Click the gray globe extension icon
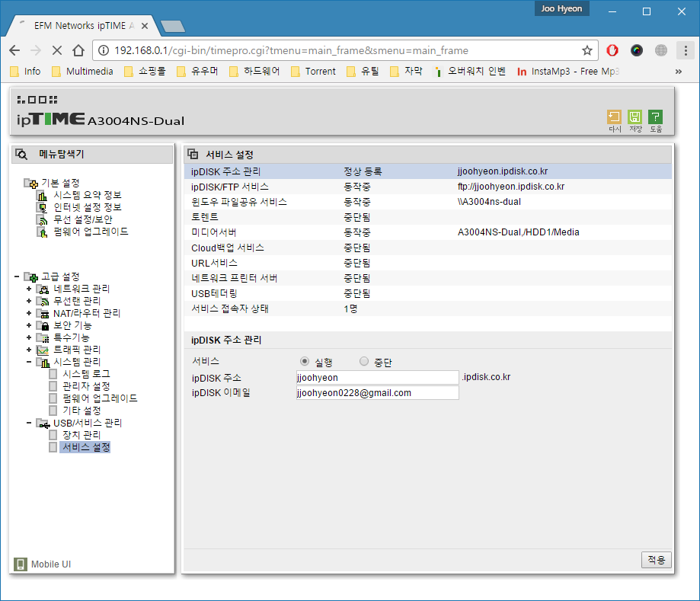The height and width of the screenshot is (601, 700). [660, 50]
